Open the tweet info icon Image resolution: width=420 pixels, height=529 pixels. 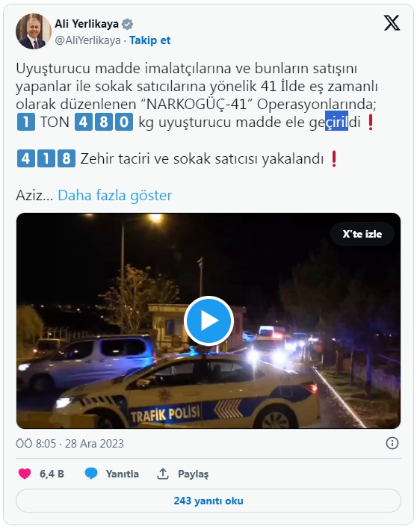392,443
